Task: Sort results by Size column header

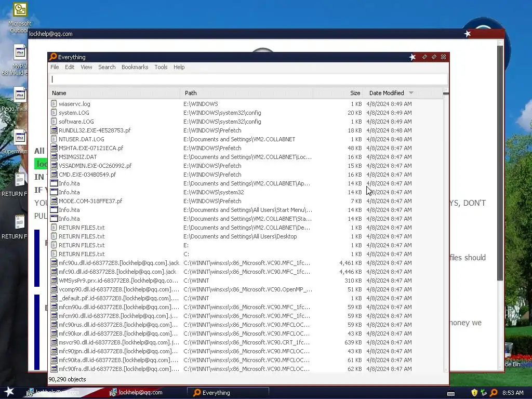Action: [x=338, y=93]
